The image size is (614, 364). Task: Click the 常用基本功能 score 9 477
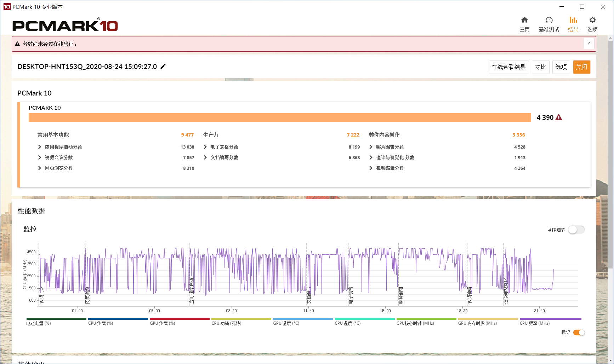click(x=187, y=135)
